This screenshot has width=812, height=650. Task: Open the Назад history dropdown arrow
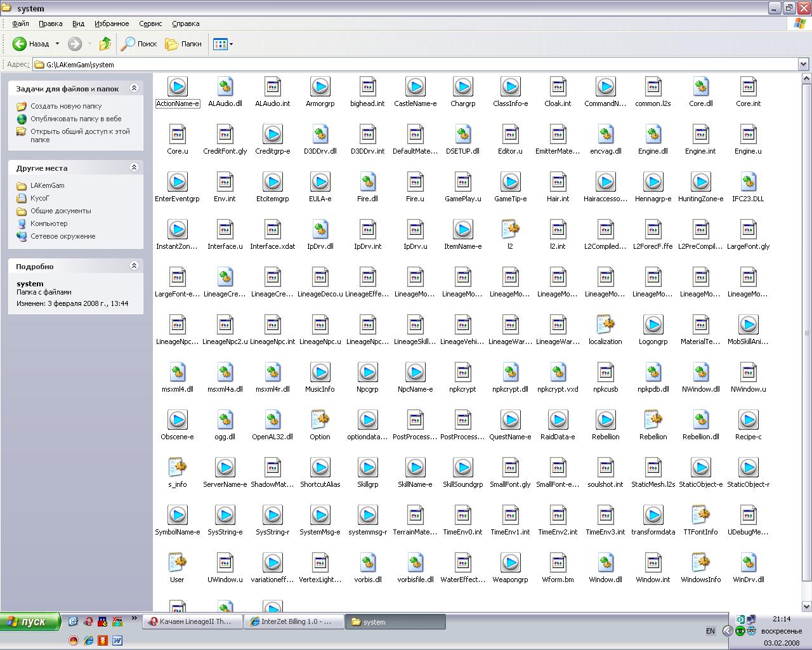(57, 44)
